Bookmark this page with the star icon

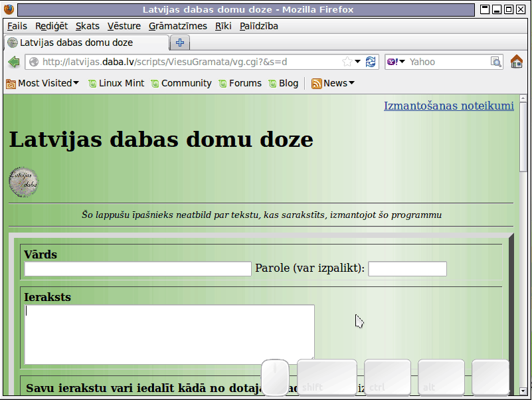click(x=347, y=62)
